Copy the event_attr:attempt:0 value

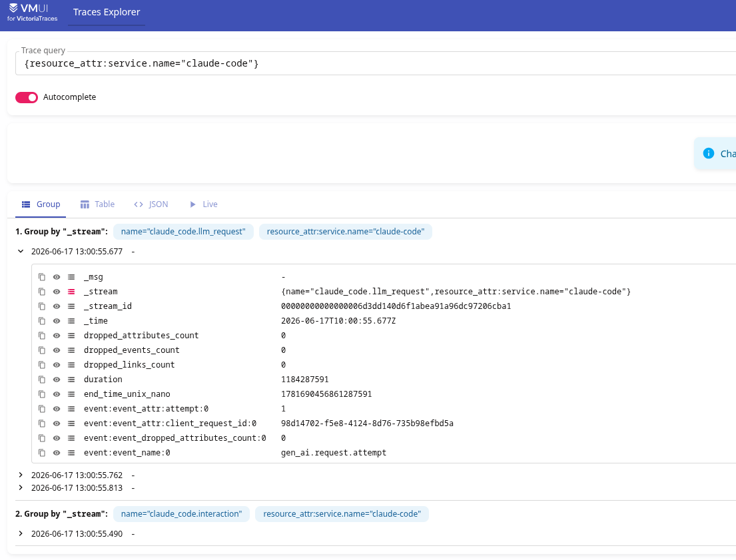pyautogui.click(x=42, y=409)
